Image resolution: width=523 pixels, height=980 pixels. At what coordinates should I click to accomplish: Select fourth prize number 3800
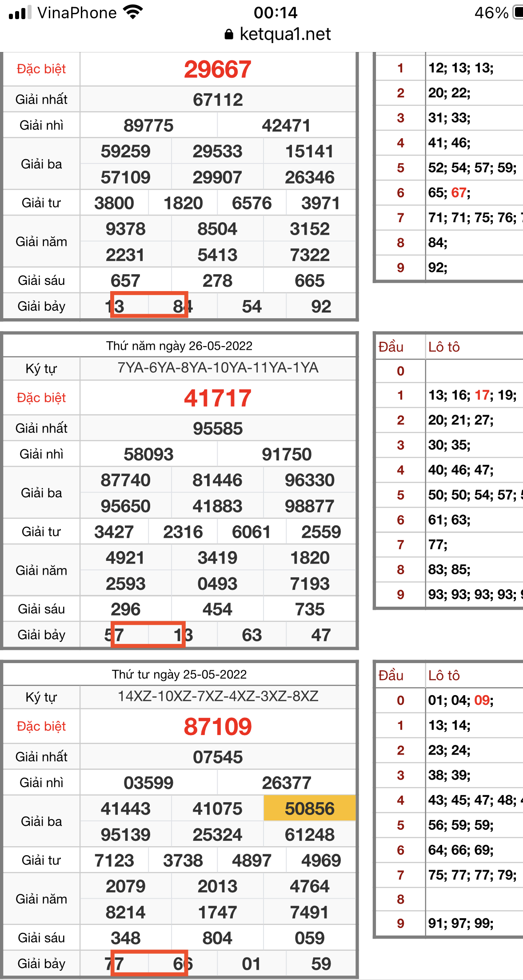pyautogui.click(x=114, y=203)
